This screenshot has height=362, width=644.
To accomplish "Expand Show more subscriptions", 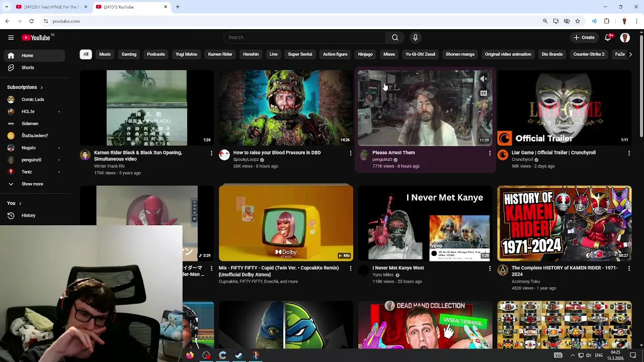I will [32, 184].
